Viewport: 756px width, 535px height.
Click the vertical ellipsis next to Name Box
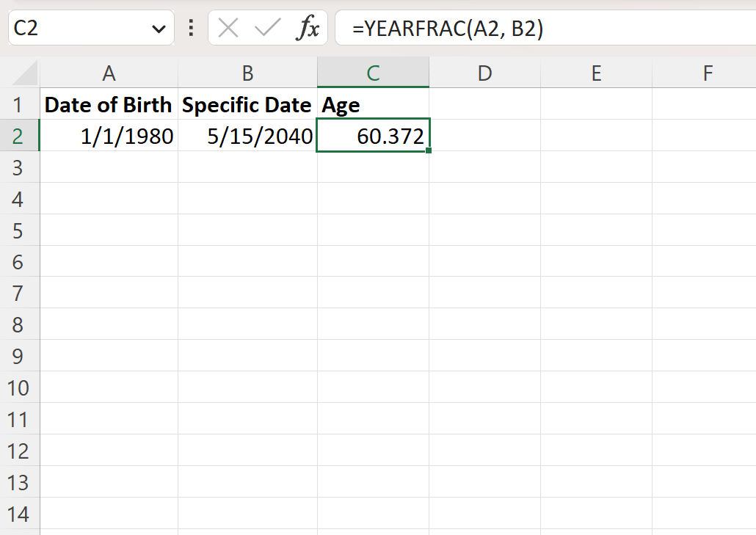189,28
